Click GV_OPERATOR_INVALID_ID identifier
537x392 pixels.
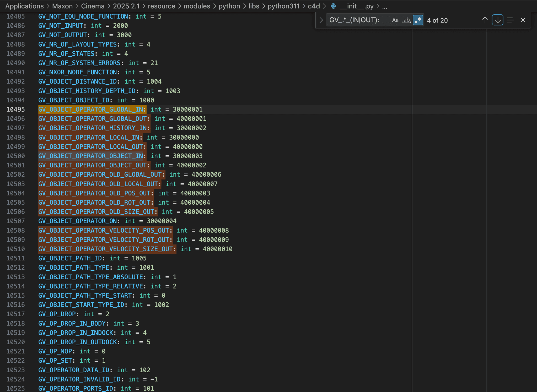tap(79, 379)
